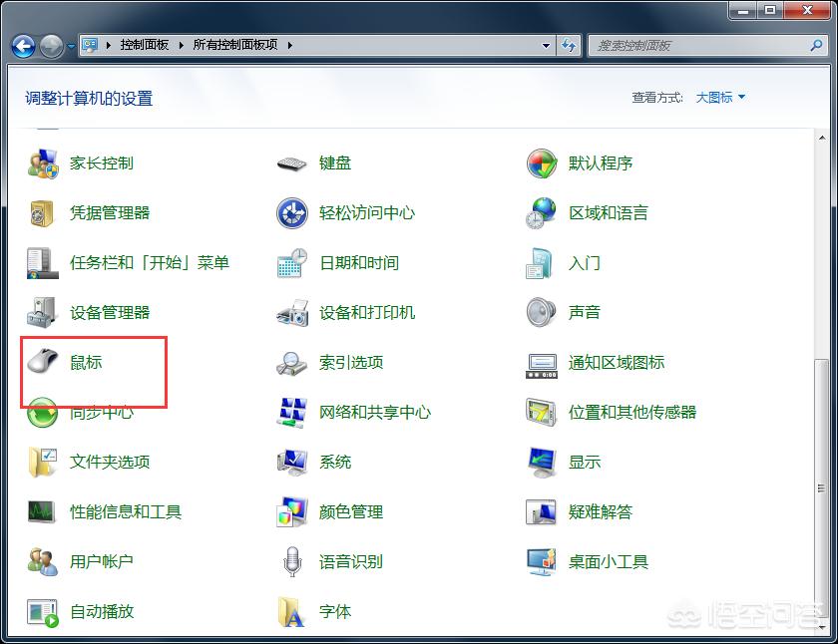
Task: Click the 区域和语言 globe icon
Action: 541,213
